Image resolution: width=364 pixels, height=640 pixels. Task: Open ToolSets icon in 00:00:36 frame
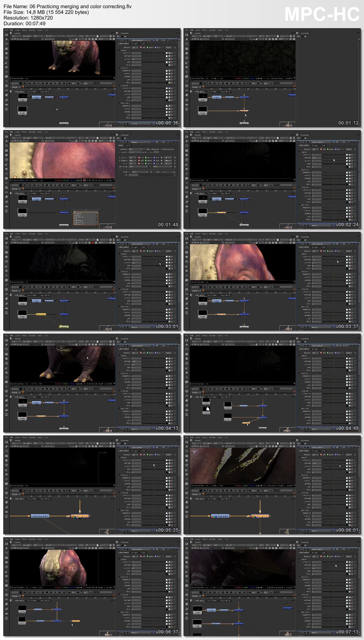pos(6,100)
